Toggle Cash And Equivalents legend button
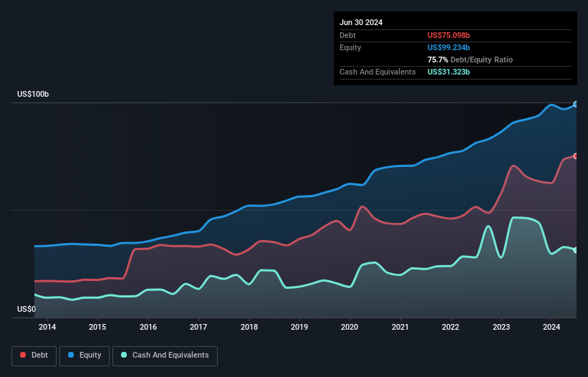Screen dimensions: 588x377 165,355
